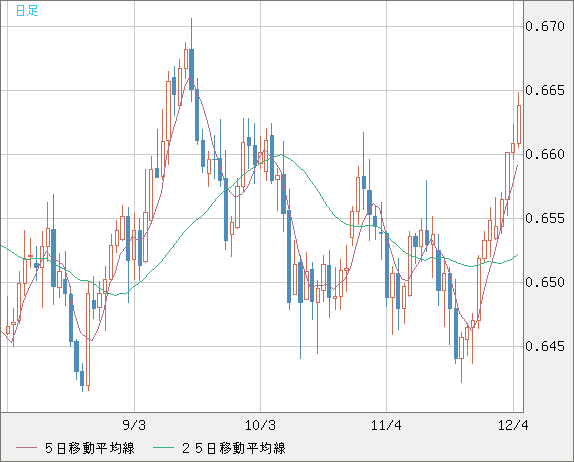Click the 11/4 date axis label
The image size is (574, 462).
[386, 425]
